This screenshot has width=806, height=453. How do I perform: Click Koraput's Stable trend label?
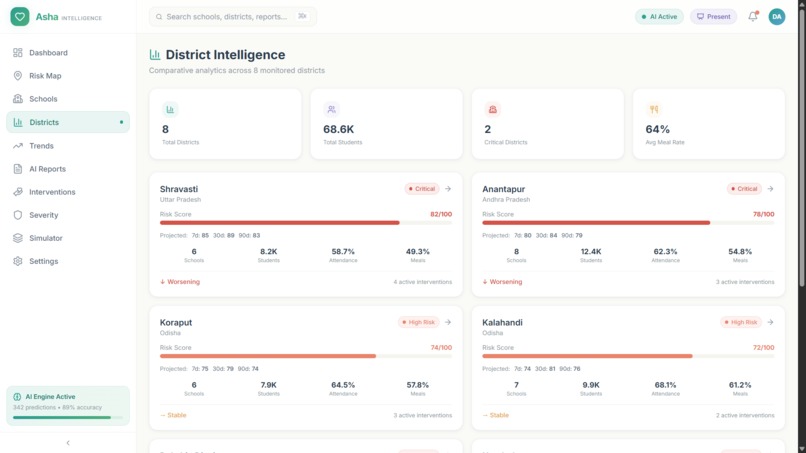click(173, 415)
